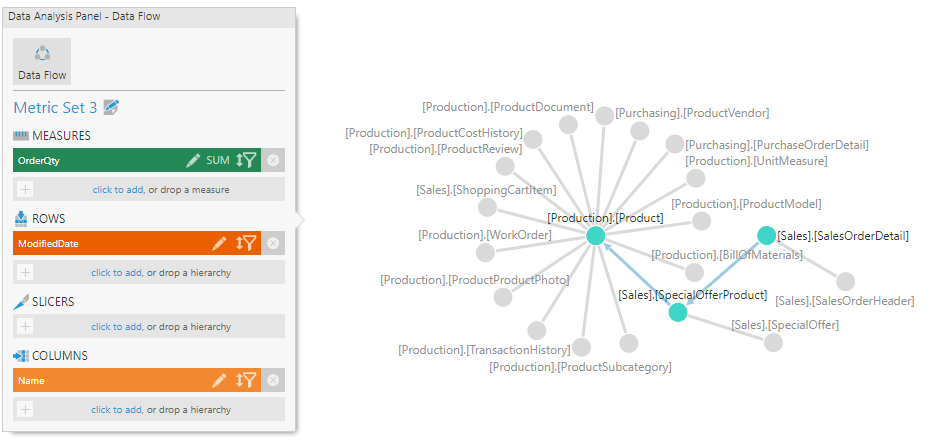Select the [Sales].[SalesOrderDetail] node
This screenshot has width=937, height=441.
click(x=766, y=236)
